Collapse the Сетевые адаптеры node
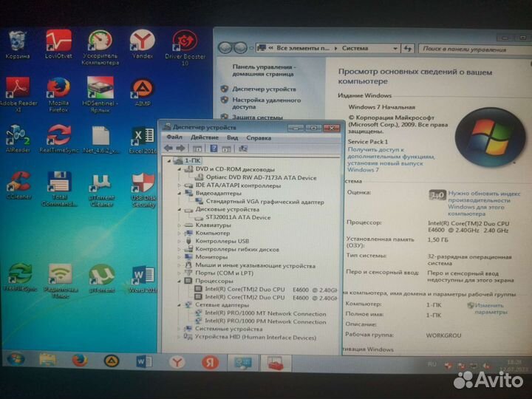The height and width of the screenshot is (399, 532). coord(180,305)
